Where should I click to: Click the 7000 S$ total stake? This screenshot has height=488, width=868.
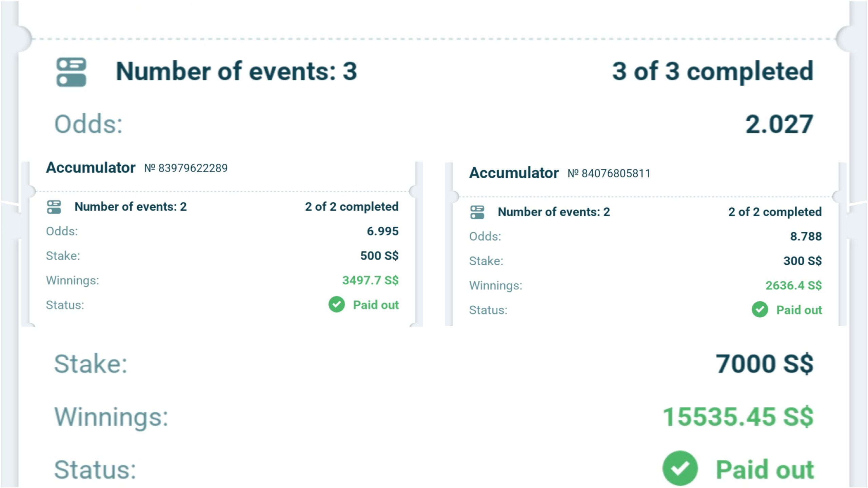764,364
